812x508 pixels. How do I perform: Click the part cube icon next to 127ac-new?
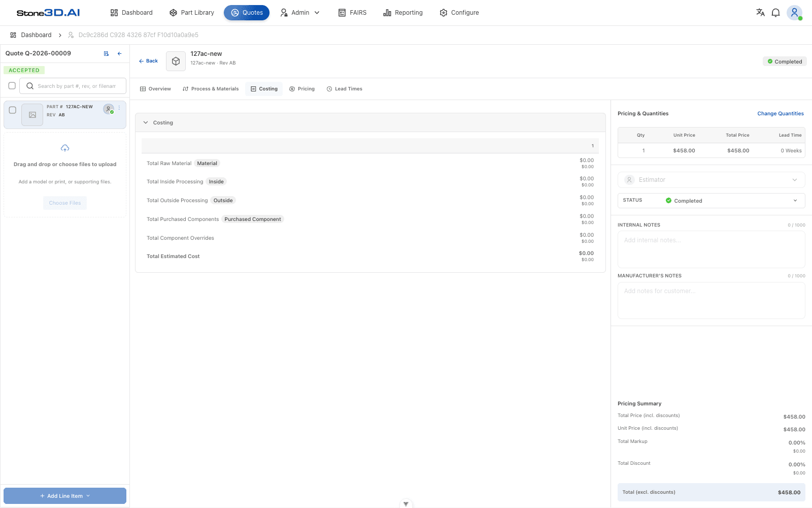click(x=176, y=61)
